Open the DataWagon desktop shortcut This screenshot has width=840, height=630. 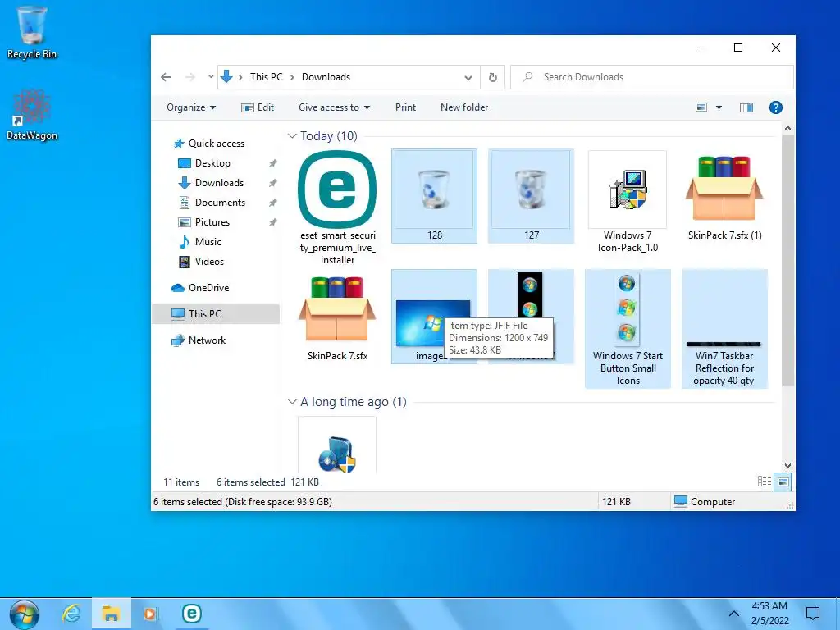[32, 115]
